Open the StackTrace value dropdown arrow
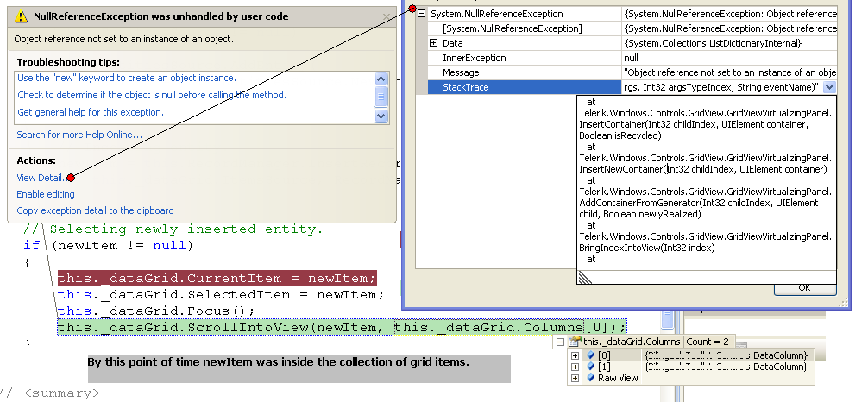This screenshot has height=402, width=868. [x=829, y=87]
